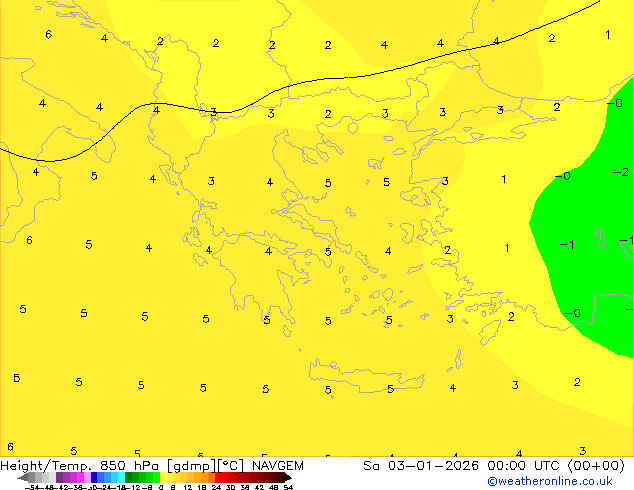The image size is (634, 490).
Task: Select the dark blue swatch in the temperature legend
Action: pyautogui.click(x=94, y=477)
